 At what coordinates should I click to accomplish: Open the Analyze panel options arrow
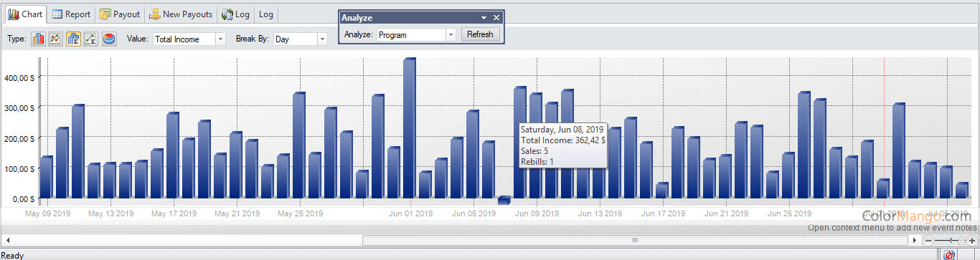point(484,17)
